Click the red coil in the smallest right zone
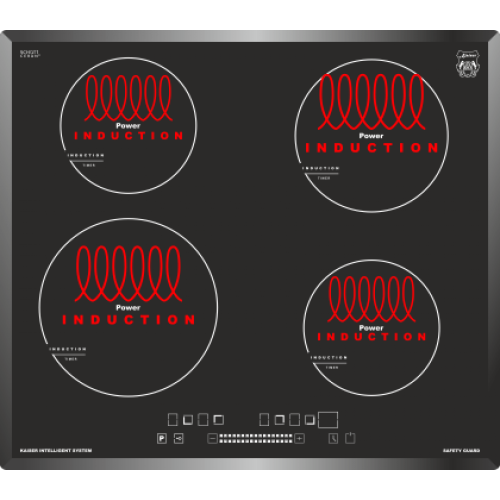The width and height of the screenshot is (500, 500). click(371, 299)
